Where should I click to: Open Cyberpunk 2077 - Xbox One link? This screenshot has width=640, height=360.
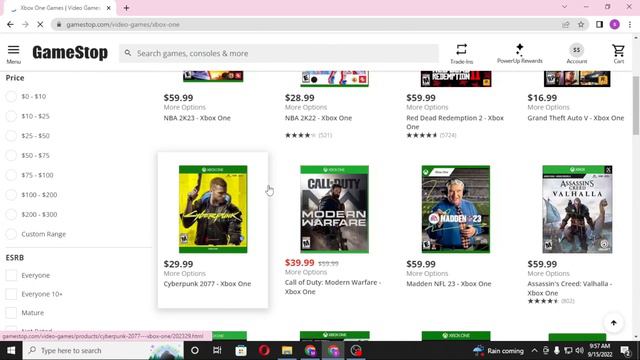pyautogui.click(x=207, y=284)
